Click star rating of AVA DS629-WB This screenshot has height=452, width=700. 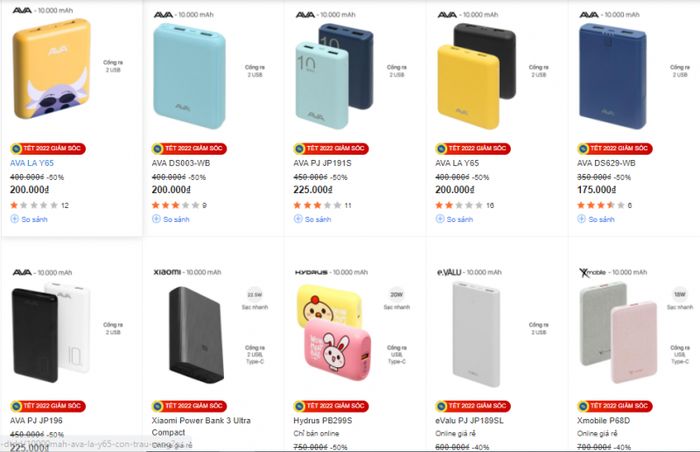coord(600,205)
